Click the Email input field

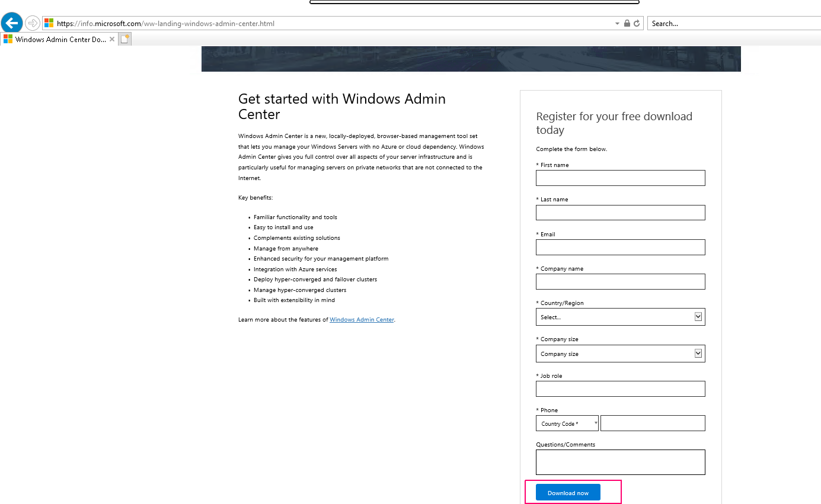tap(621, 247)
